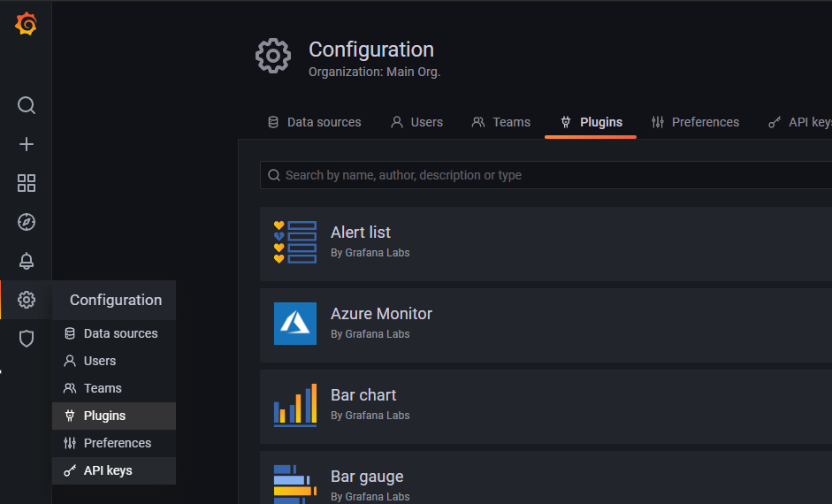Switch to the API keys tab
Screen dimensions: 832x504
tap(800, 122)
